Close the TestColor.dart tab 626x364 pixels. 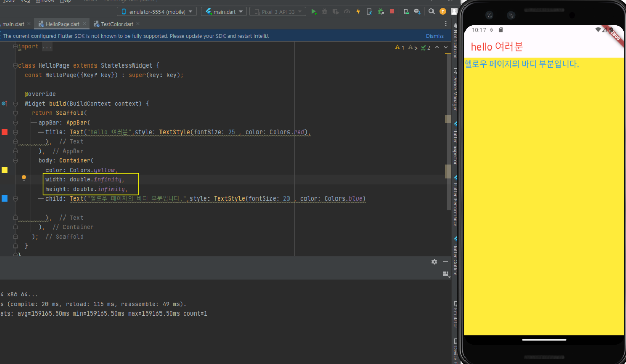click(x=138, y=24)
